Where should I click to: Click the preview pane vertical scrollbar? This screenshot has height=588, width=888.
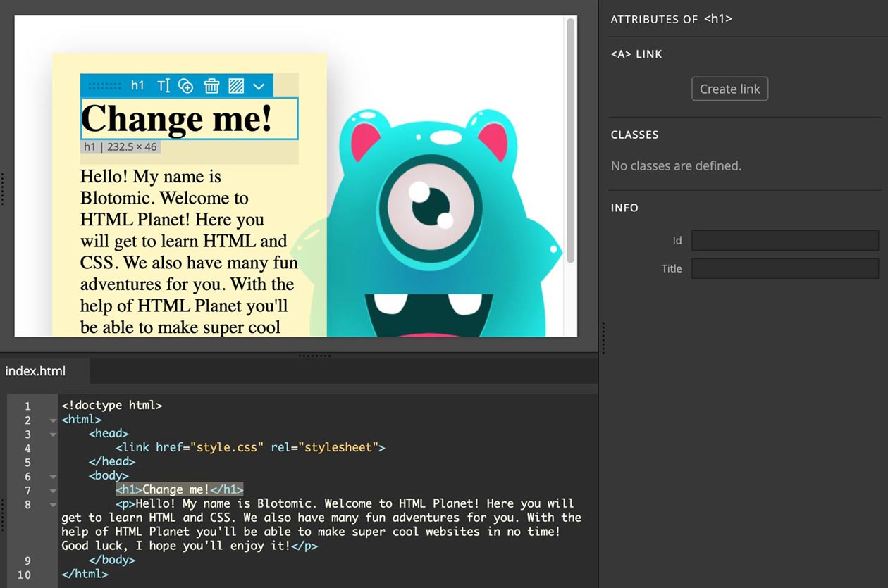coord(570,141)
